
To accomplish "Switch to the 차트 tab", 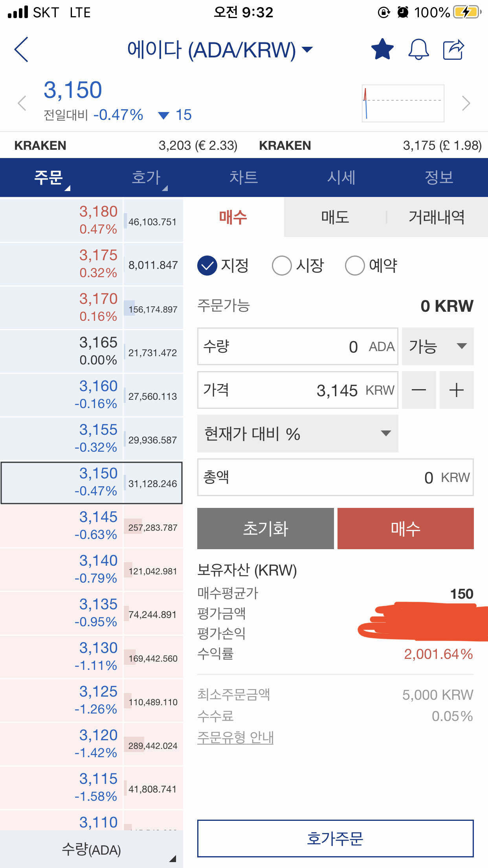I will (x=244, y=177).
